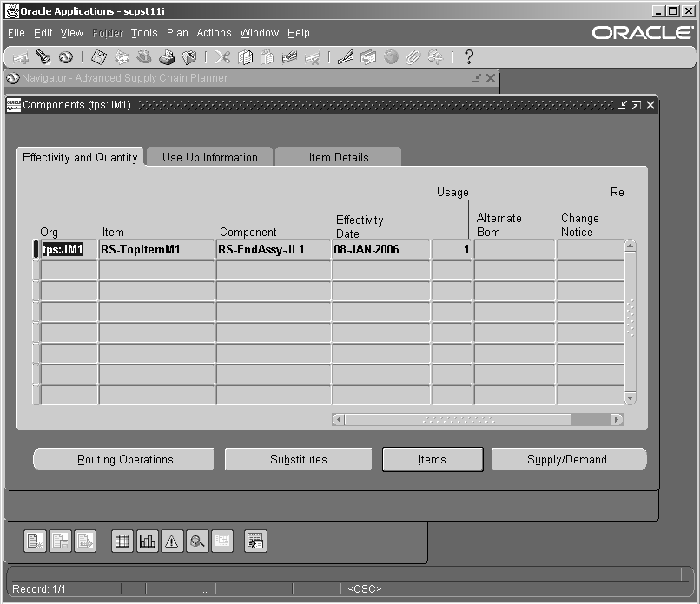Click the Delete Record toolbar icon
The height and width of the screenshot is (604, 700).
click(x=312, y=58)
